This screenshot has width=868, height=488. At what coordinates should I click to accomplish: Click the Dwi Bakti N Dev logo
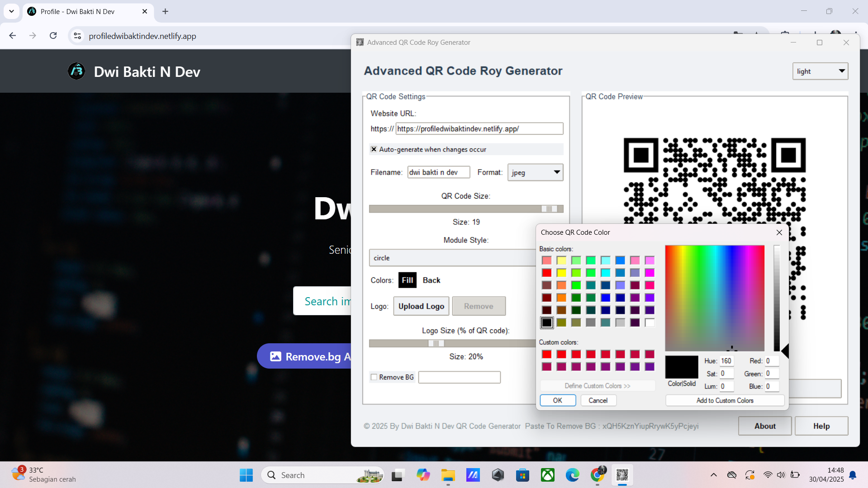tap(76, 71)
